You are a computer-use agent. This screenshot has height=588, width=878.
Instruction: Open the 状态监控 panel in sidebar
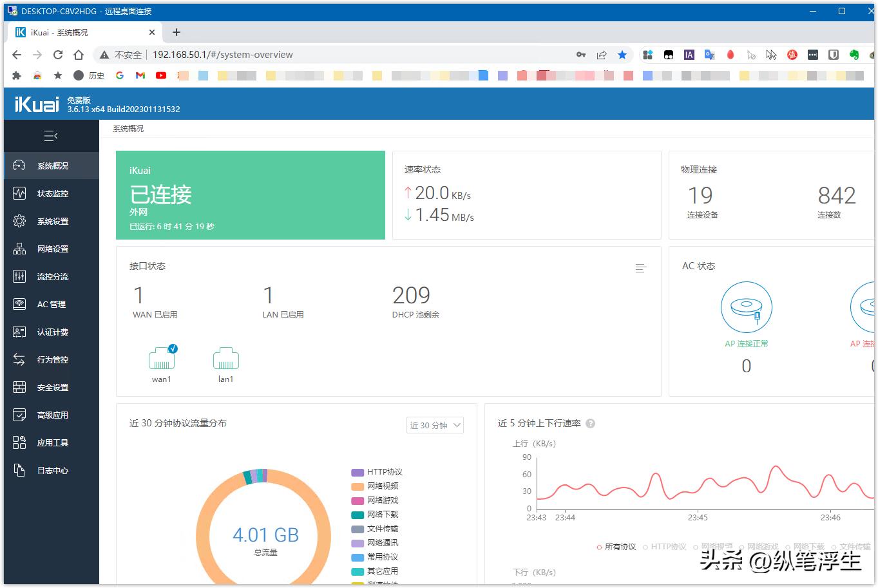pyautogui.click(x=52, y=193)
